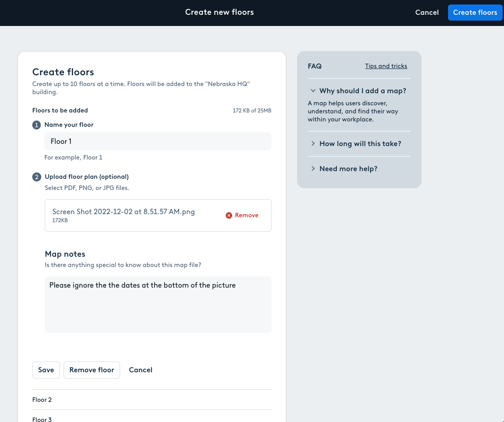
Task: Click into the Map notes text area
Action: [158, 304]
